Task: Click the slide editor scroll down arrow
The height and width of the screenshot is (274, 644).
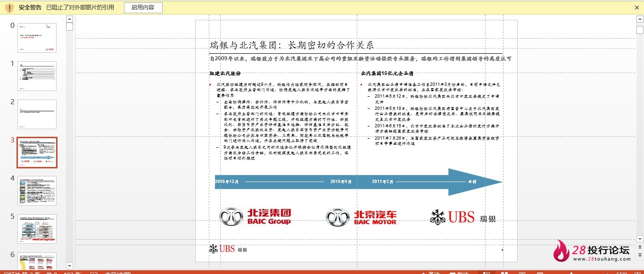Action: click(640, 240)
